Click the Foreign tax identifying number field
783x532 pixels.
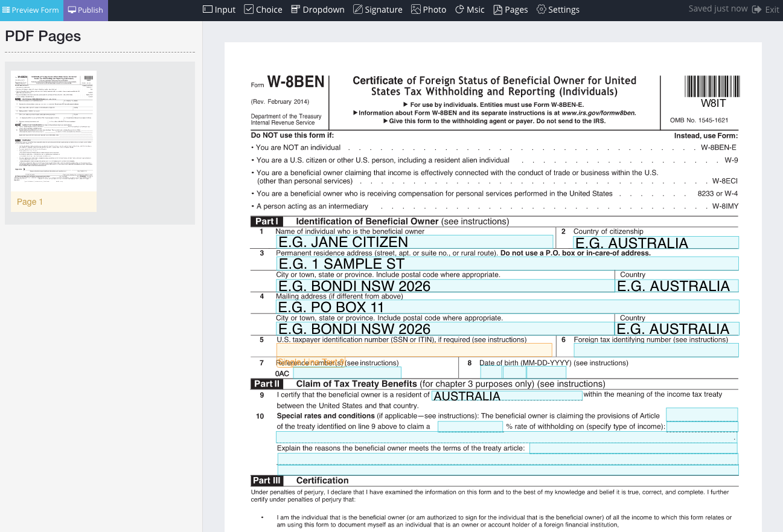tap(656, 350)
